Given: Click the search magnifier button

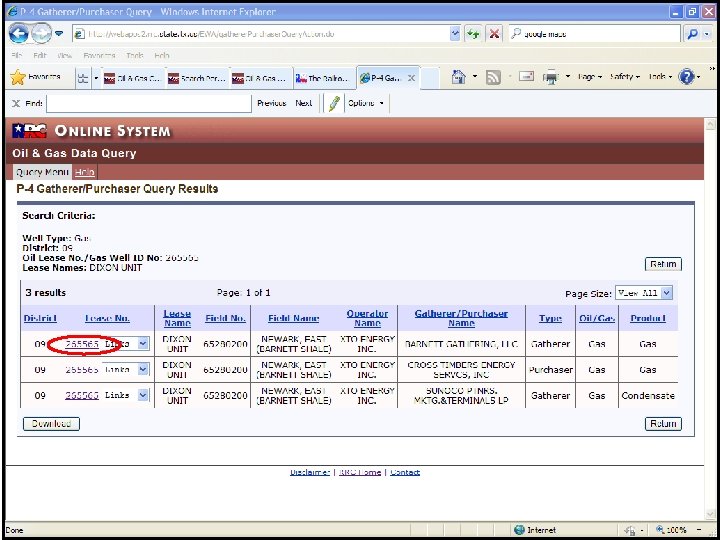Looking at the screenshot, I should 692,34.
